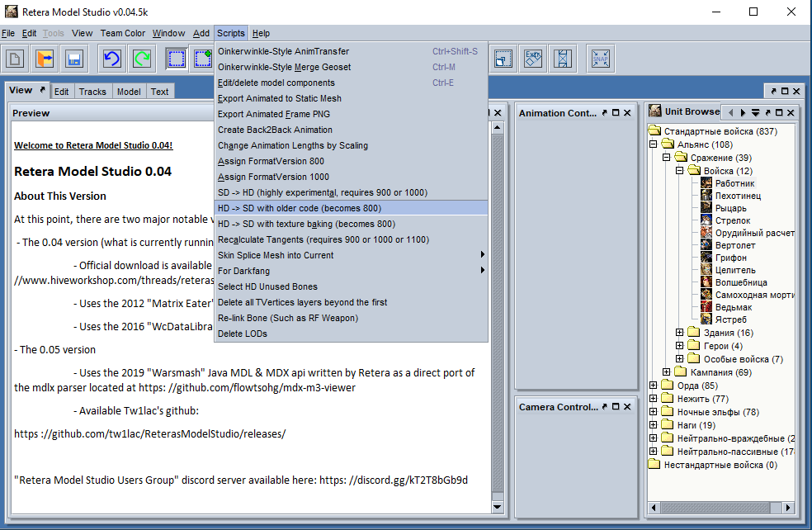Click the Snap vertices toolbar icon
Viewport: 812px width, 530px height.
(600, 59)
